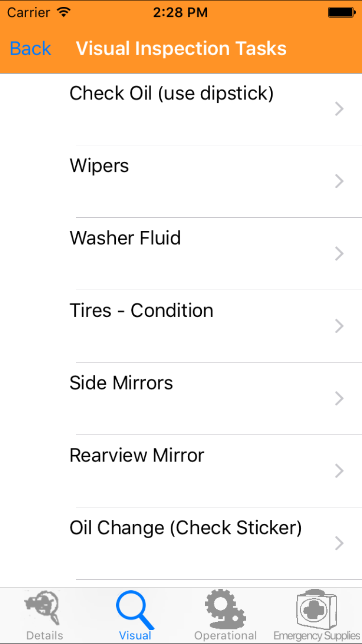Expand the Check Oil chevron arrow
The height and width of the screenshot is (644, 362).
[x=339, y=109]
